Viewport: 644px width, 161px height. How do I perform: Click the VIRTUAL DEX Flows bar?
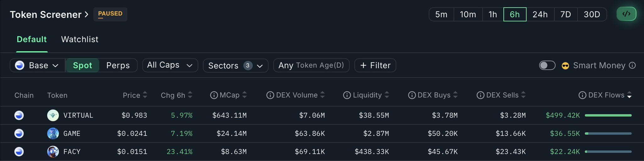(608, 115)
